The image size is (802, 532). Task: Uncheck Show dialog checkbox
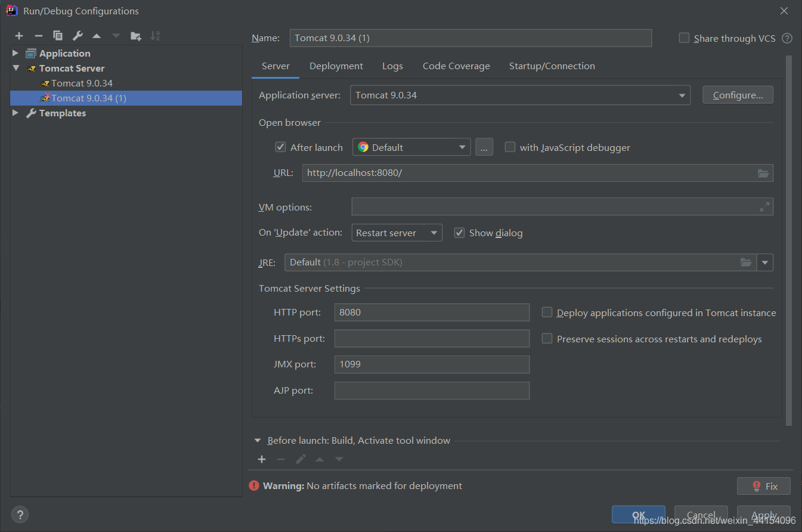(459, 233)
